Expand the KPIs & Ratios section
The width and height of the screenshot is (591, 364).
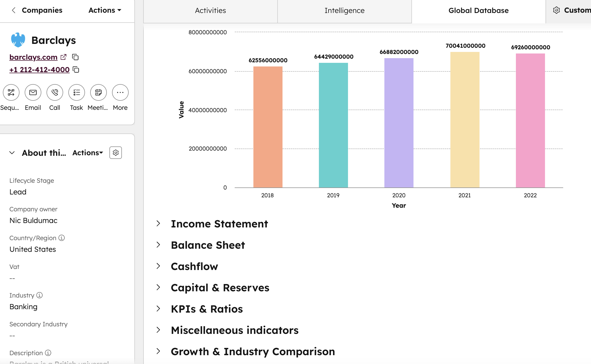coord(158,309)
